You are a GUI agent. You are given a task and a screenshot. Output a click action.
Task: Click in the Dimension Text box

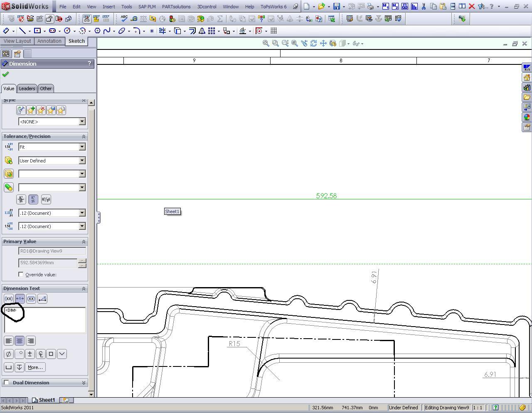click(x=45, y=320)
